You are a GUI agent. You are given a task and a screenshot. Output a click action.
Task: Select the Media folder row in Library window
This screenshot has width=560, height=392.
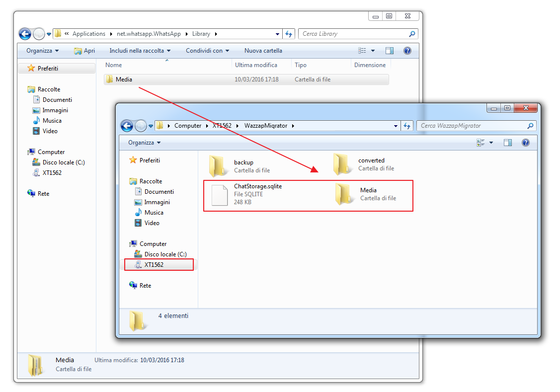246,79
